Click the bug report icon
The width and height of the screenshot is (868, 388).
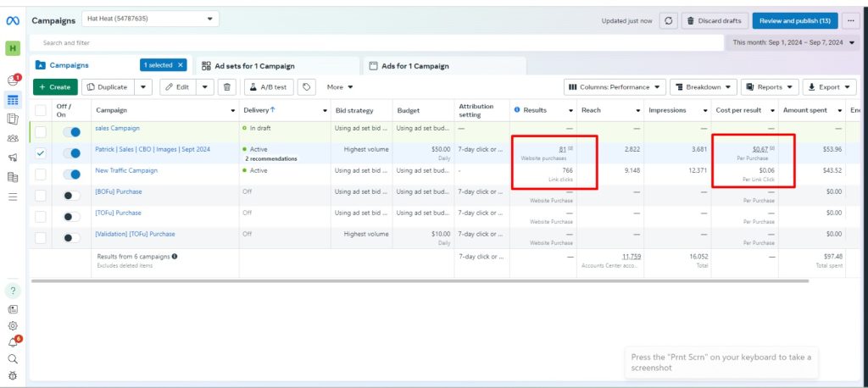[x=13, y=375]
